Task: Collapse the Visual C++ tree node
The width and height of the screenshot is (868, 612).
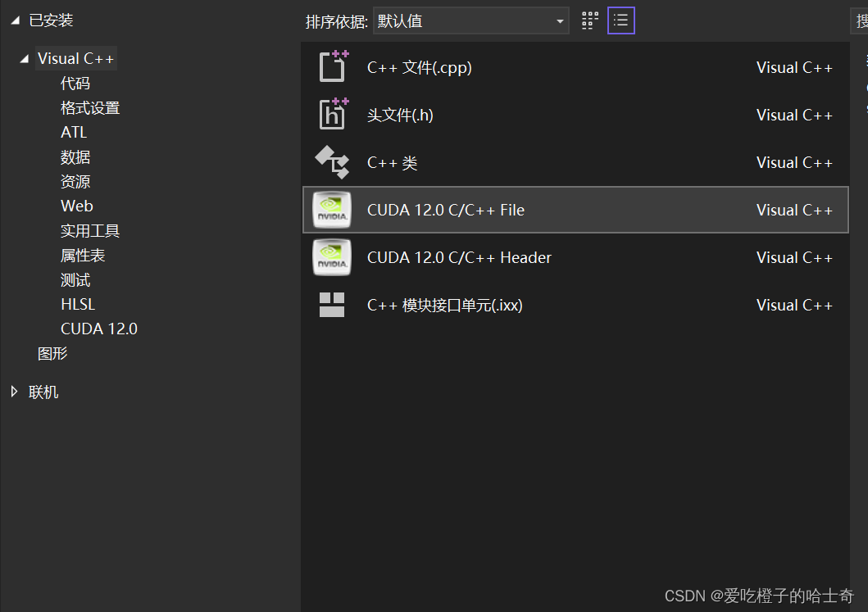Action: tap(26, 58)
